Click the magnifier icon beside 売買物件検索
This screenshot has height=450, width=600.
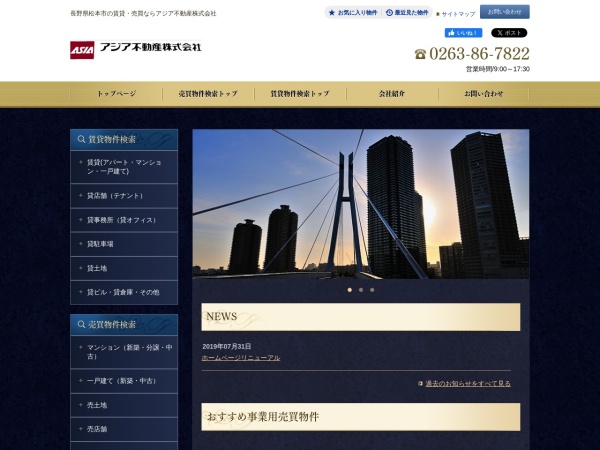pyautogui.click(x=79, y=324)
